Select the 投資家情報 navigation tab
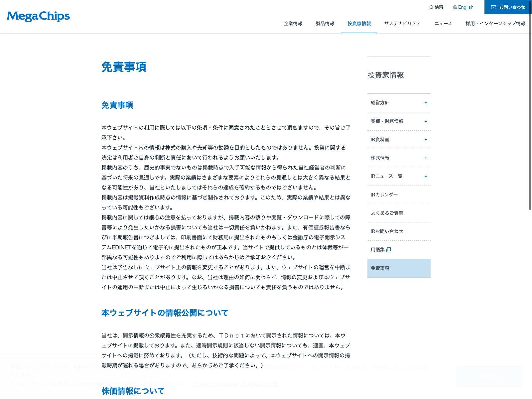This screenshot has width=532, height=399. point(359,24)
